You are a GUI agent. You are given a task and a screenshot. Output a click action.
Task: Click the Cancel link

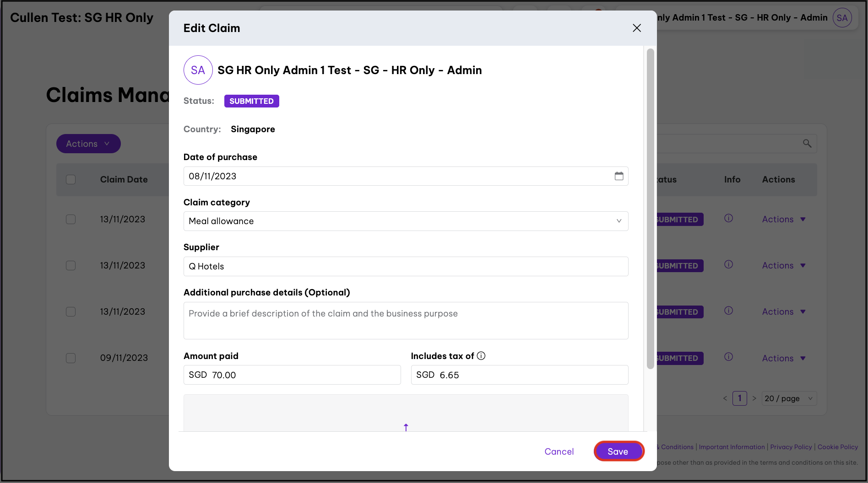559,451
